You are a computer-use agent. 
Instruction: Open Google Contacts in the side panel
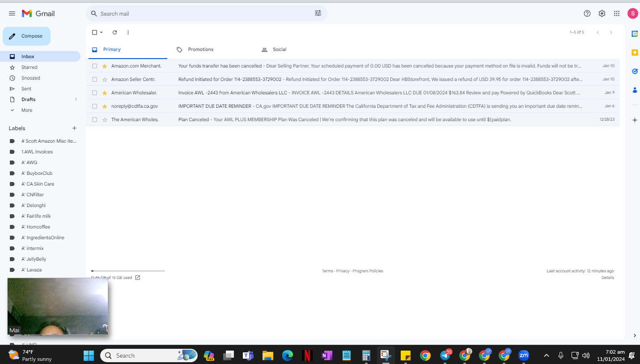(635, 90)
